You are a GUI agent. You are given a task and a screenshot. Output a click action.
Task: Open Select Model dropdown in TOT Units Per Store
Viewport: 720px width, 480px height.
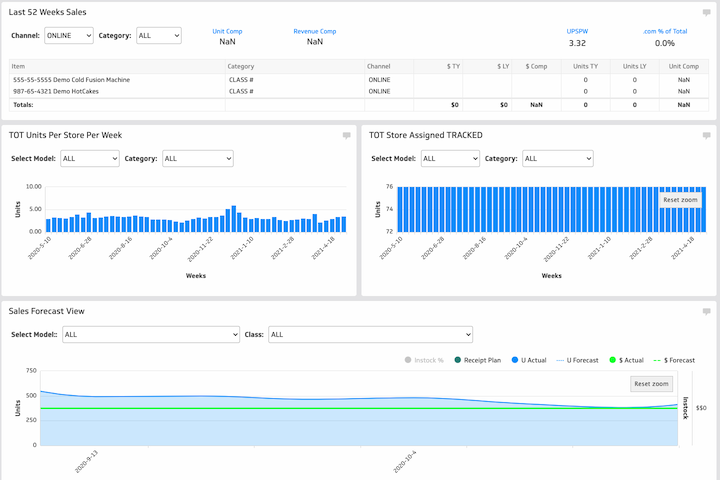[90, 158]
